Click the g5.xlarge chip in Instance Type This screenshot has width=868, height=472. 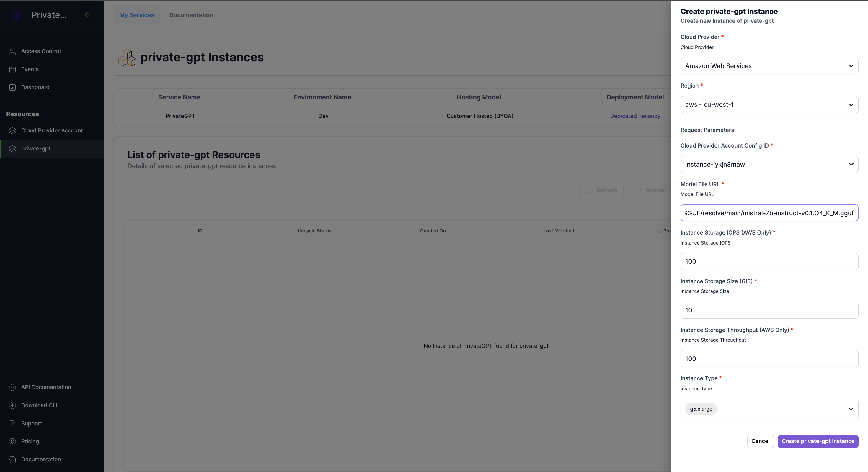coord(701,409)
